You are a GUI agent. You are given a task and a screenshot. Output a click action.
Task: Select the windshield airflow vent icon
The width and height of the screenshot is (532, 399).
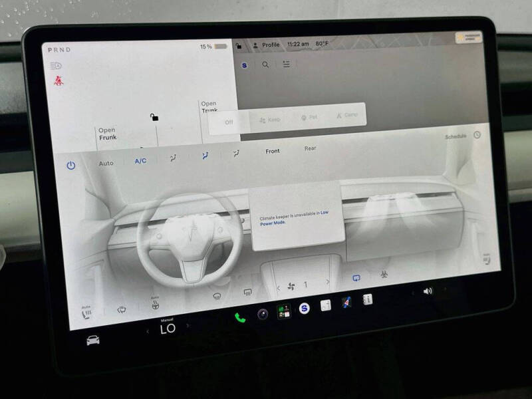point(173,158)
